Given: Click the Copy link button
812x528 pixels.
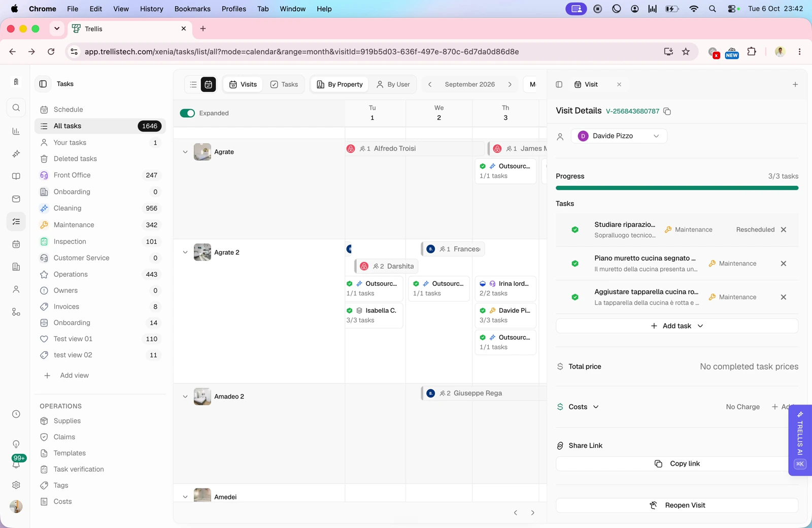Looking at the screenshot, I should pyautogui.click(x=677, y=464).
